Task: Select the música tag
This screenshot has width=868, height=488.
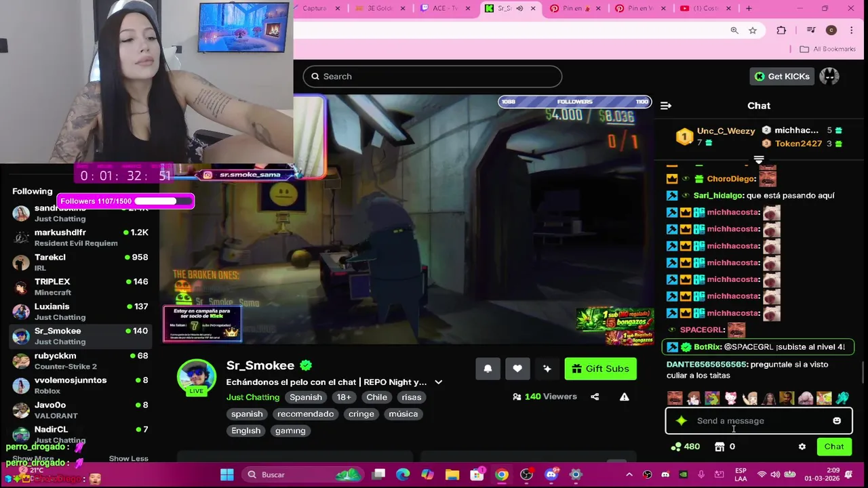Action: (x=403, y=414)
